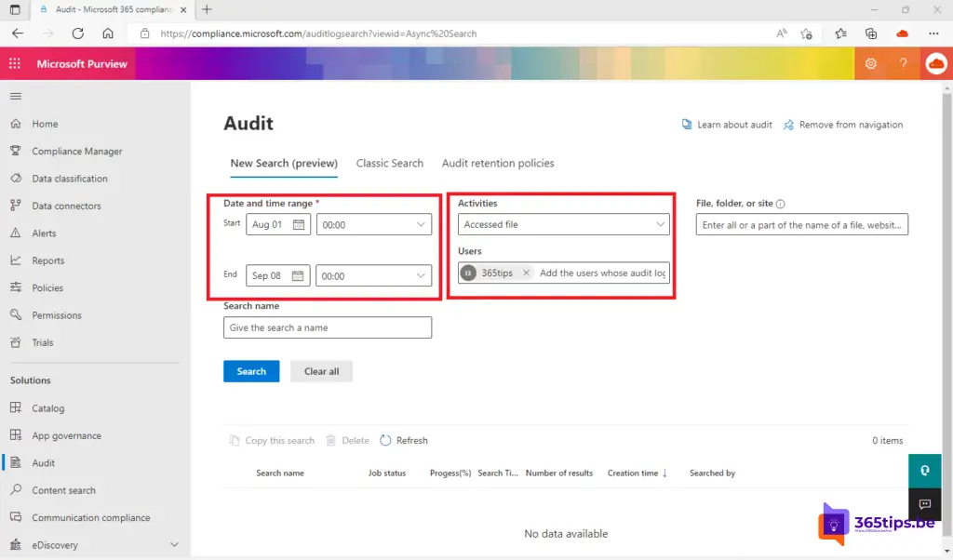
Task: Open the teal help widget button
Action: tap(924, 471)
